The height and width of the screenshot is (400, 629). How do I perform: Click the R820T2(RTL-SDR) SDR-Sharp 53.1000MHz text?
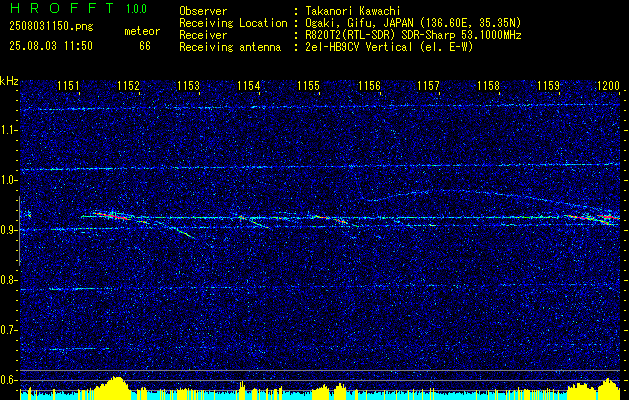point(413,35)
